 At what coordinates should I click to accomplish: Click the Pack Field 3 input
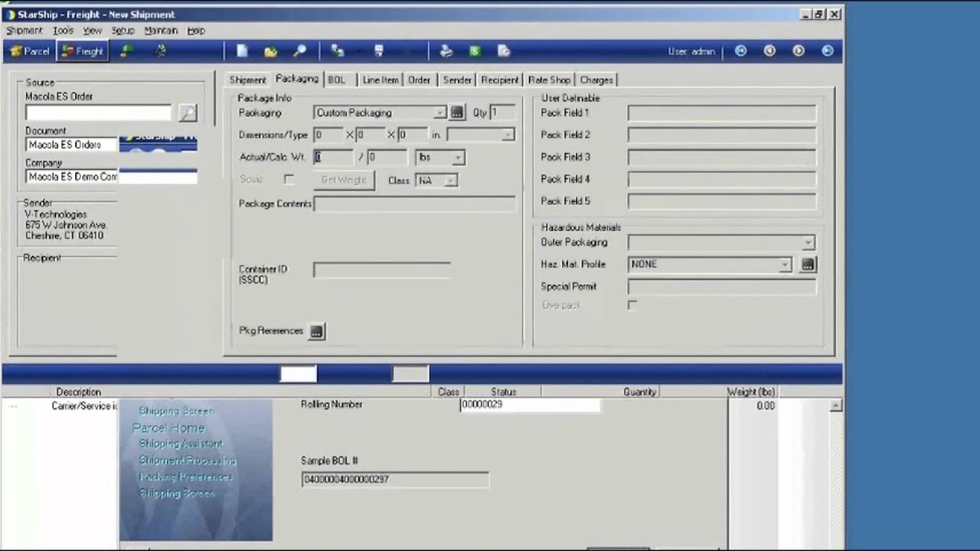(722, 157)
